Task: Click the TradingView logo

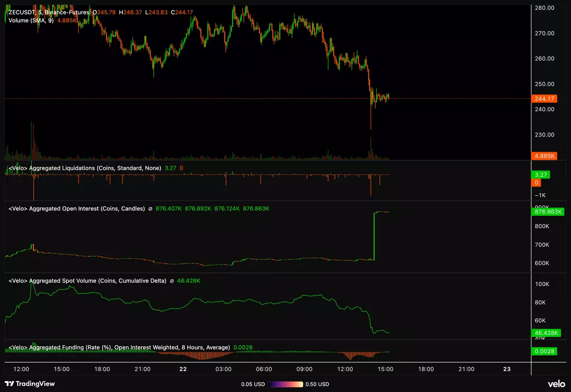Action: click(30, 383)
